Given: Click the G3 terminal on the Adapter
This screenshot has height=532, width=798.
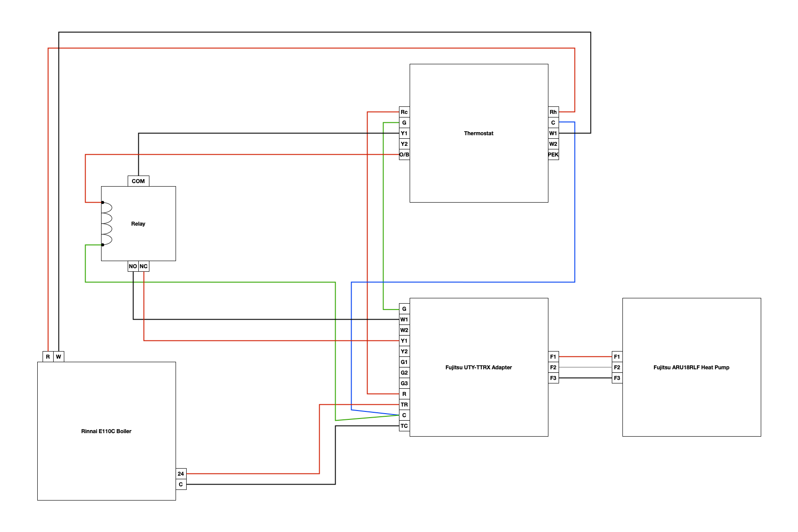Looking at the screenshot, I should click(x=404, y=383).
